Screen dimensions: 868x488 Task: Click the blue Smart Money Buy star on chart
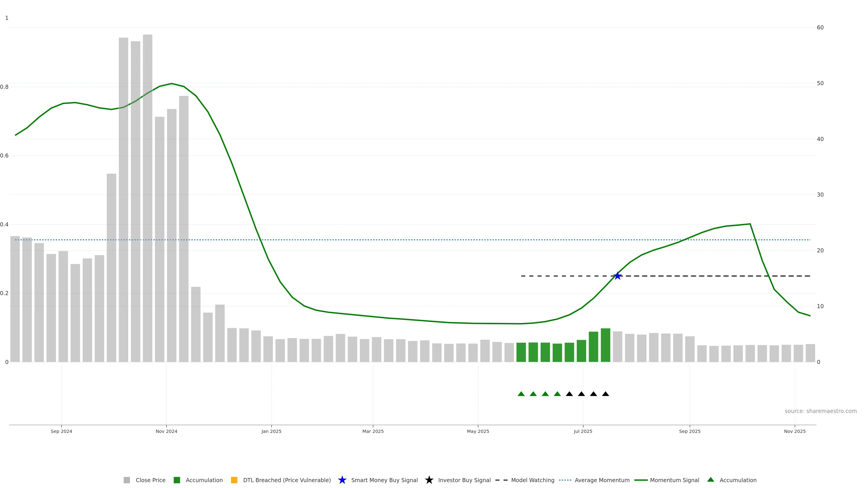tap(617, 276)
